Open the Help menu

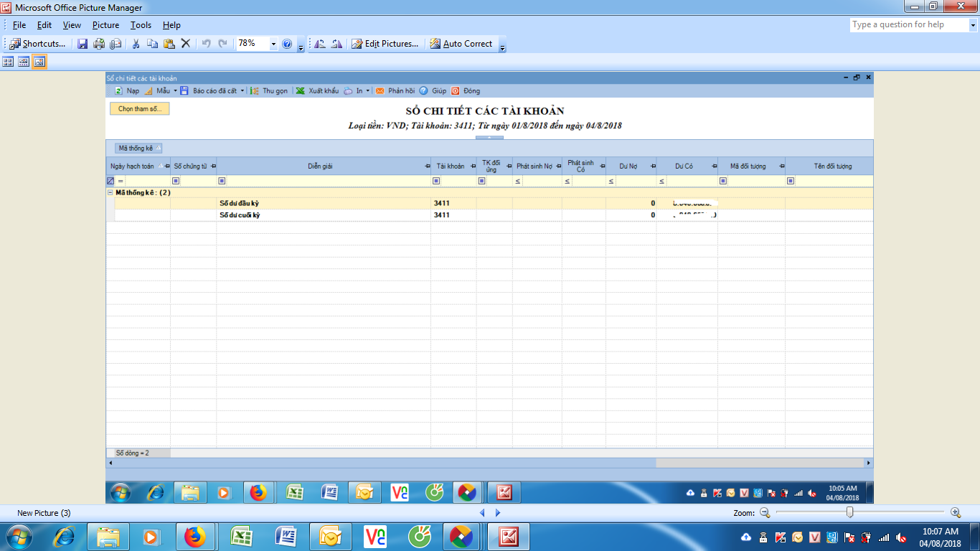171,25
